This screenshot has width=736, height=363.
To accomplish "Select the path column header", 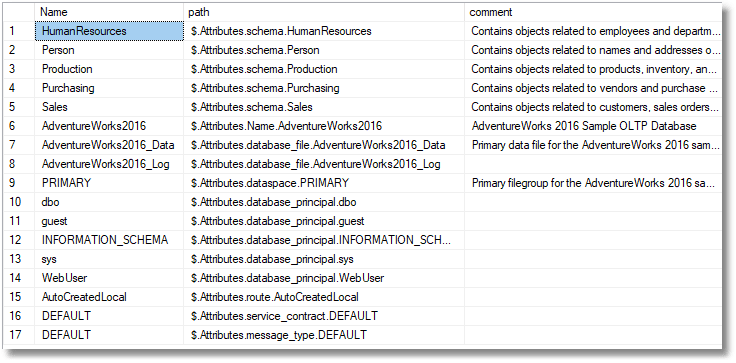I will coord(324,12).
